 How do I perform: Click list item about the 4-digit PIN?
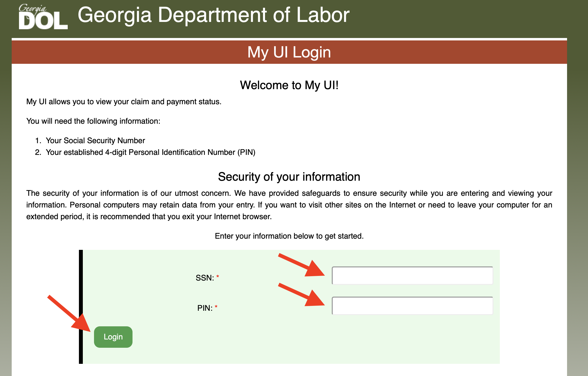coord(151,152)
